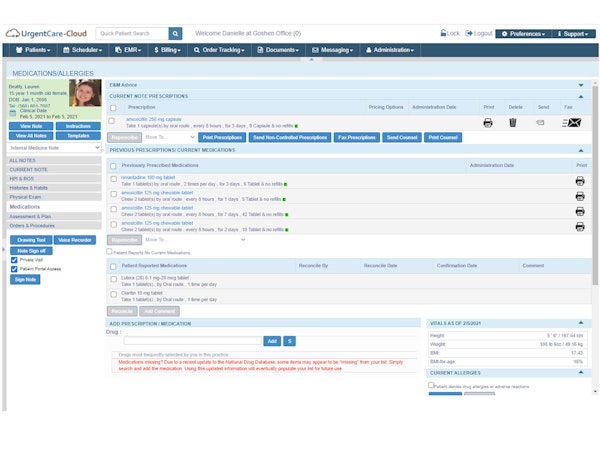Open patient Lauren Beatty's photo

point(84,93)
